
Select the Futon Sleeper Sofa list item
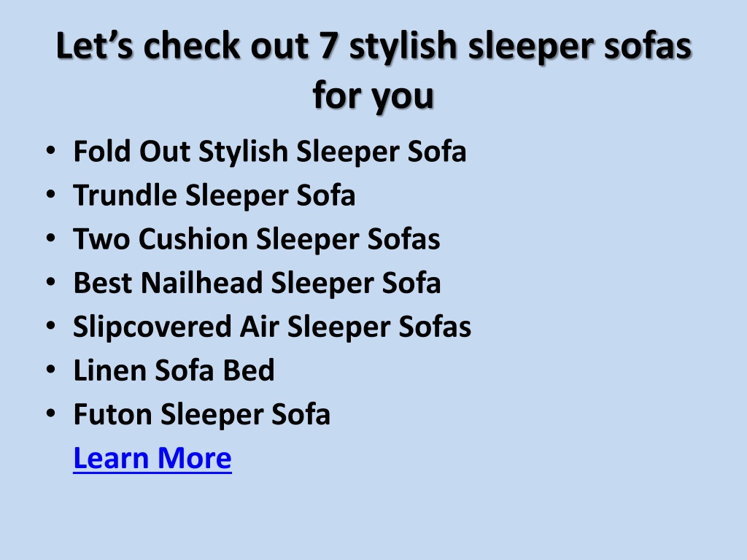tap(201, 415)
